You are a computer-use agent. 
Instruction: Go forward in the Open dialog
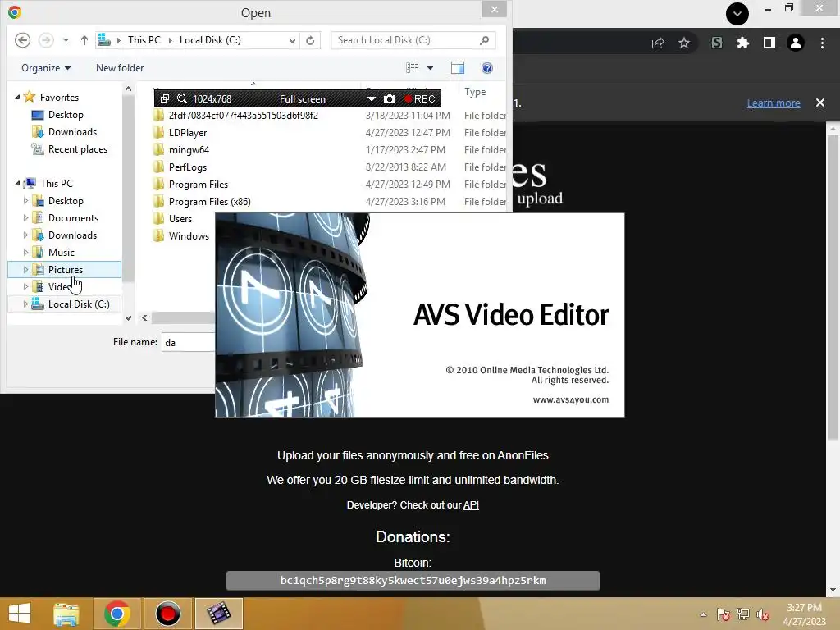point(46,40)
